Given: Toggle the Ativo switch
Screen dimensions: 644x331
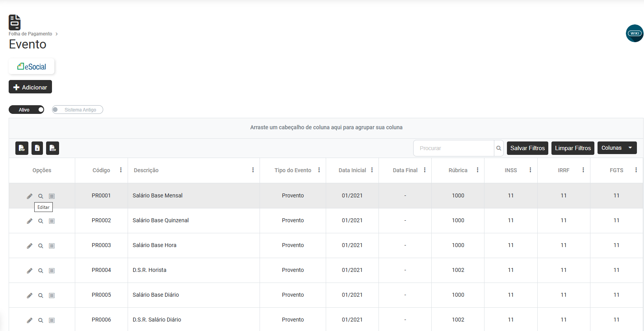Looking at the screenshot, I should 26,110.
